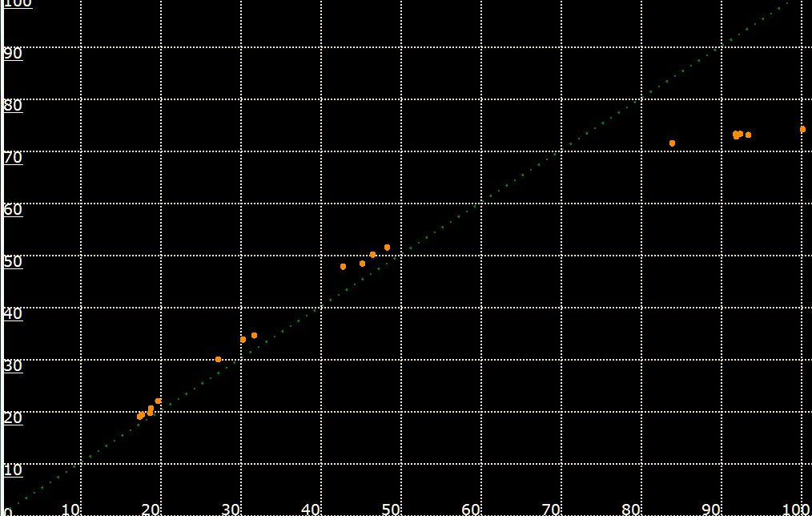
Task: Click the isolated orange data point near x=85
Action: 672,143
